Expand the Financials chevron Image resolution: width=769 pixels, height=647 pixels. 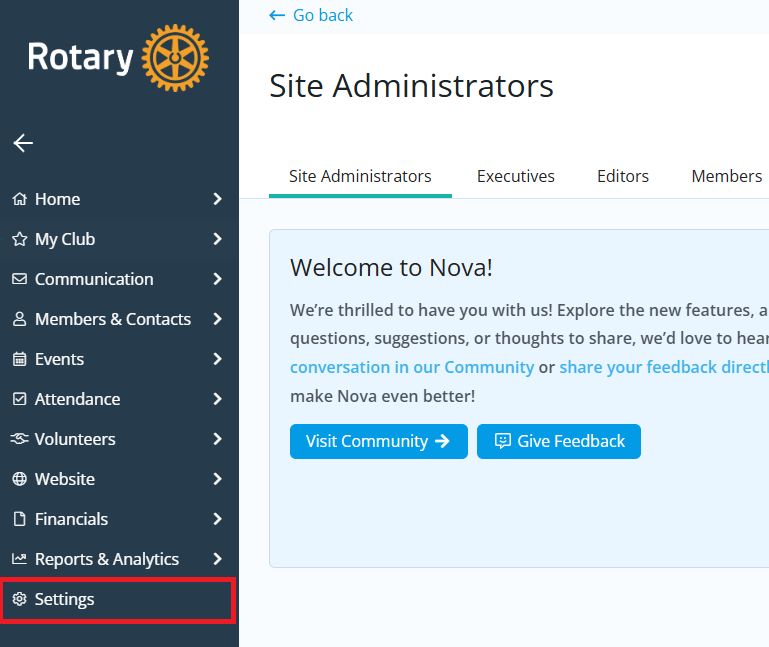point(217,519)
